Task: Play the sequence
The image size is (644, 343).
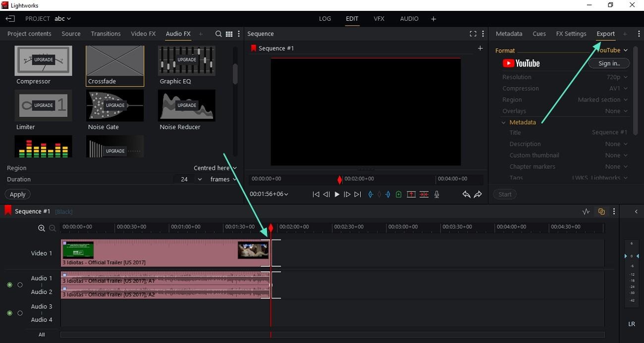Action: [x=337, y=195]
